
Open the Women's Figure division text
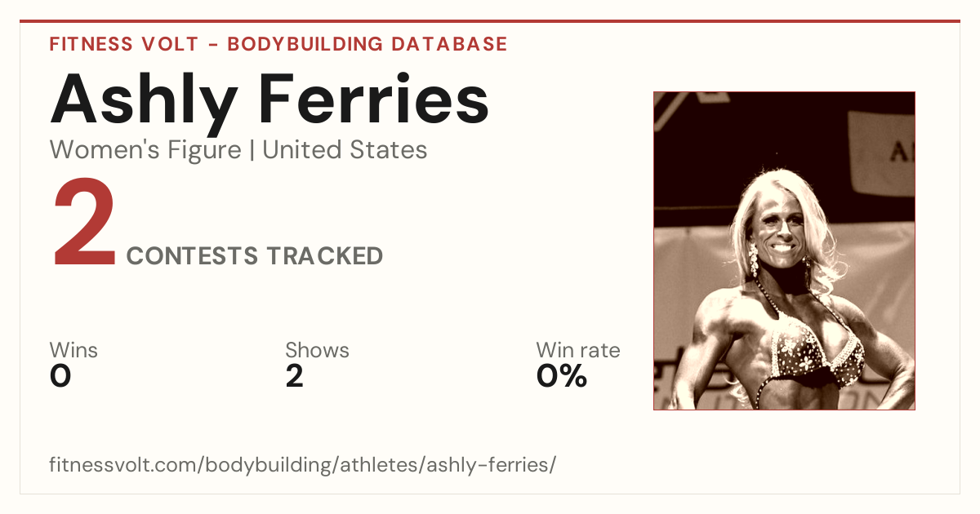pos(145,150)
